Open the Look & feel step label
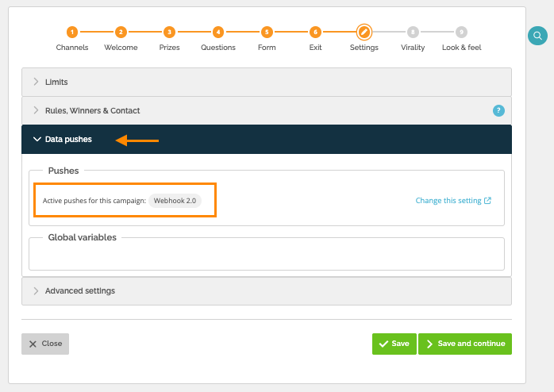 pos(461,48)
